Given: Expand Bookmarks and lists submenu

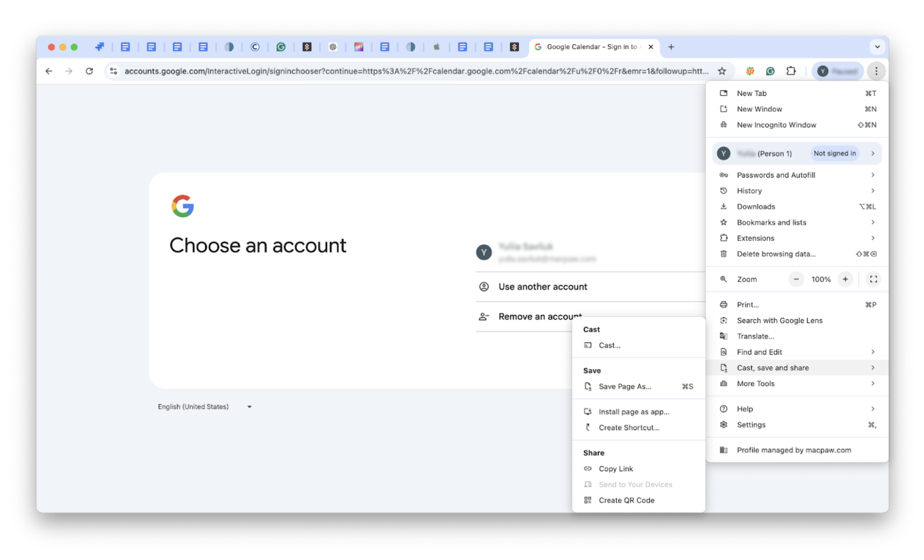Looking at the screenshot, I should (x=797, y=223).
